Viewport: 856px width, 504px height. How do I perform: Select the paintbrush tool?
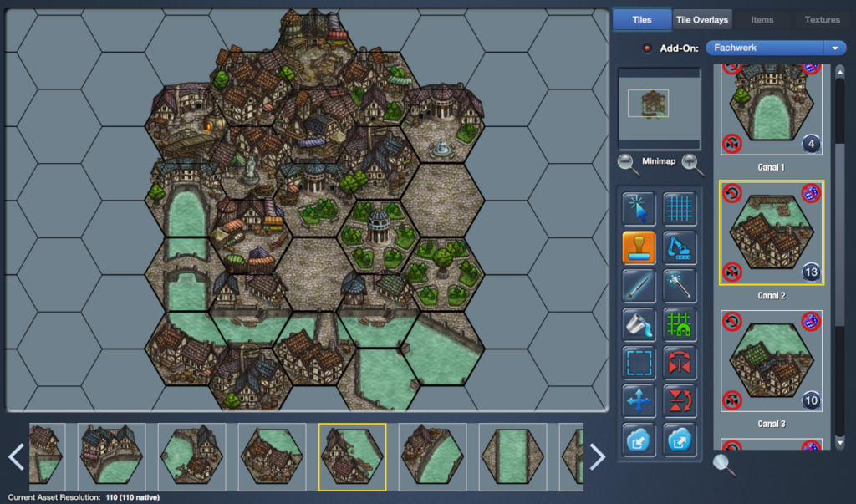[x=639, y=286]
